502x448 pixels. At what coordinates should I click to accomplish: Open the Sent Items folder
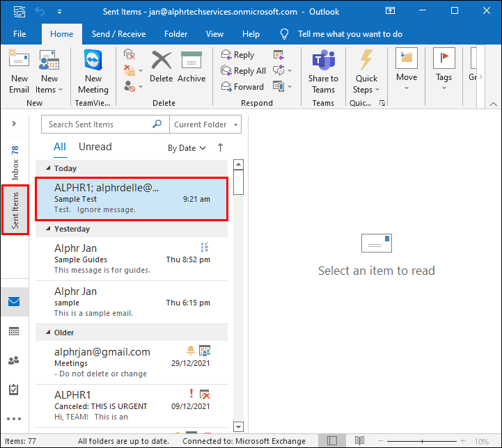15,210
